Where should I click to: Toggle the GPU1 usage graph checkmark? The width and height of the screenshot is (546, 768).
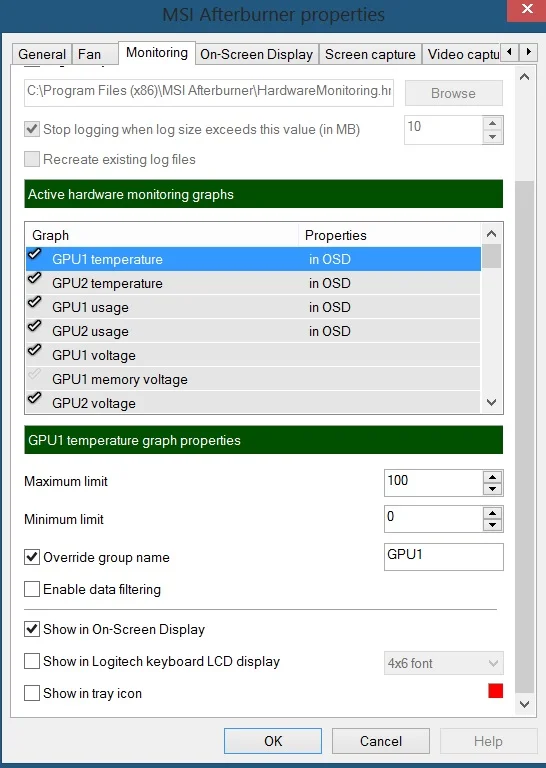pos(34,302)
